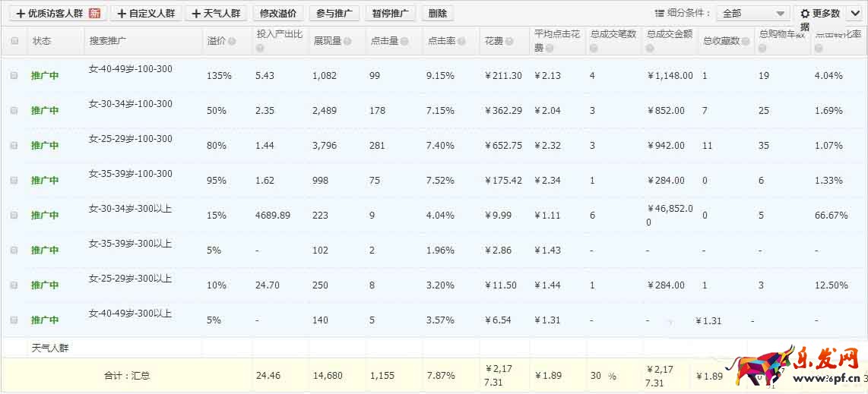Click the 3,796 impressions cell
Viewport: 868px width, 394px height.
pos(325,145)
